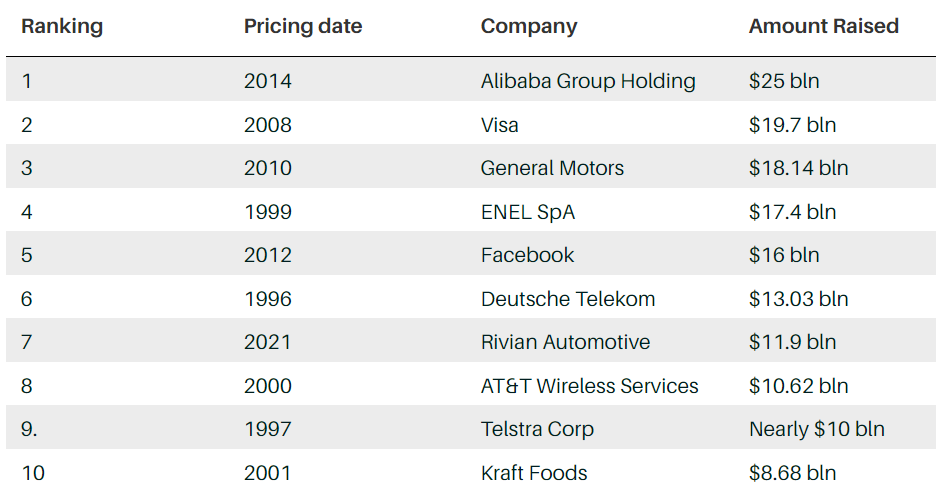Click the Nearly $10 bln amount
The width and height of the screenshot is (948, 498).
tap(817, 429)
